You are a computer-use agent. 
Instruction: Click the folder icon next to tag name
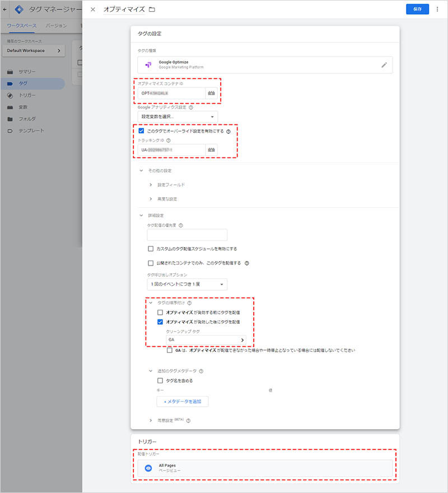point(152,10)
